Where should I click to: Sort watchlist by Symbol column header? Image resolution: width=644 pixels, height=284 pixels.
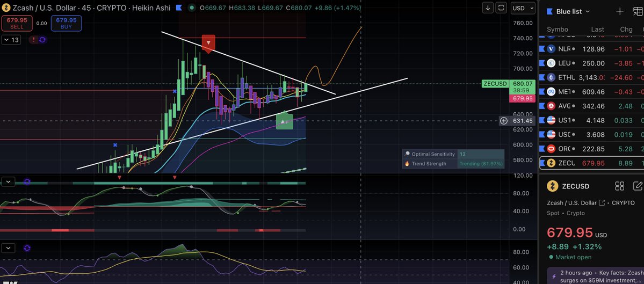pos(558,29)
